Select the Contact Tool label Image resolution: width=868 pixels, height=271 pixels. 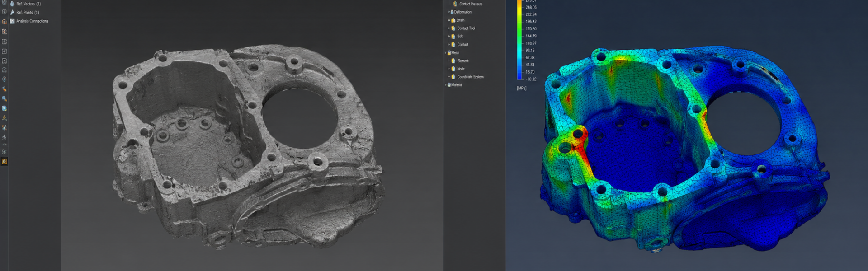(x=466, y=28)
